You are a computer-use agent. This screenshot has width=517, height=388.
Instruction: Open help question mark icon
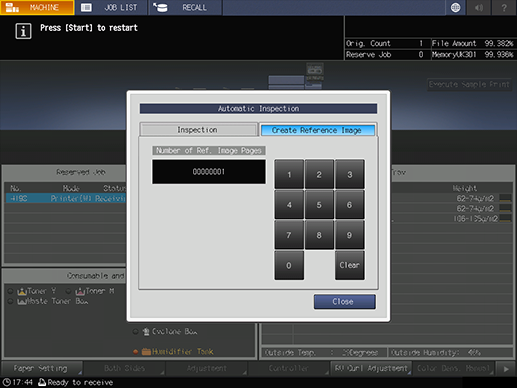coord(504,7)
